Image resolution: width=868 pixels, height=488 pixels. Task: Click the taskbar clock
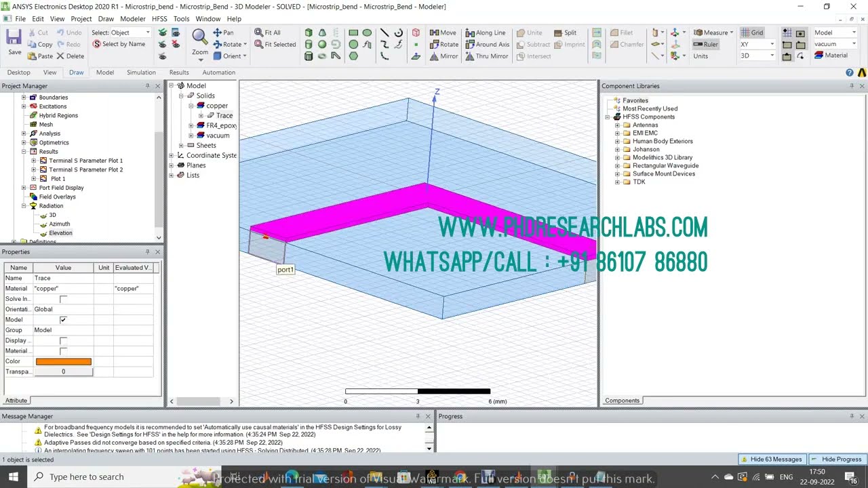[817, 476]
